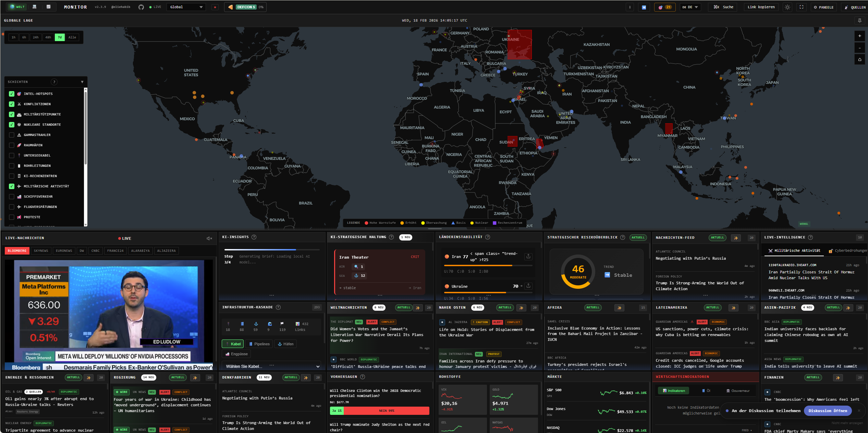Enable the Unterseekabel layer checkbox
Screen dimensions: 868x433
tap(12, 155)
